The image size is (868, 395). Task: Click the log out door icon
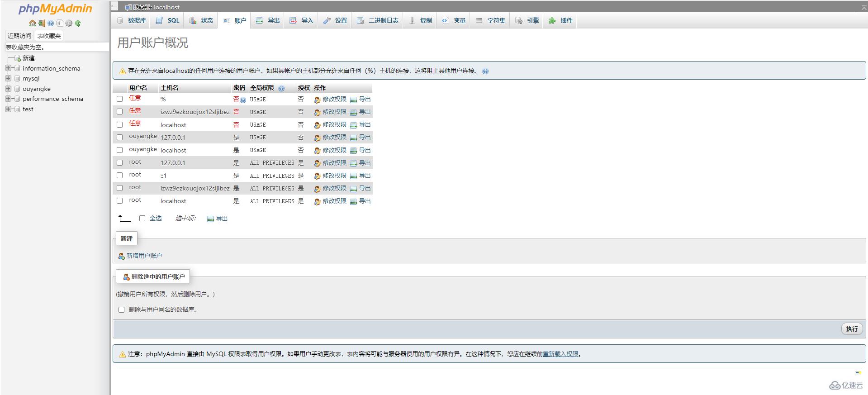click(42, 23)
